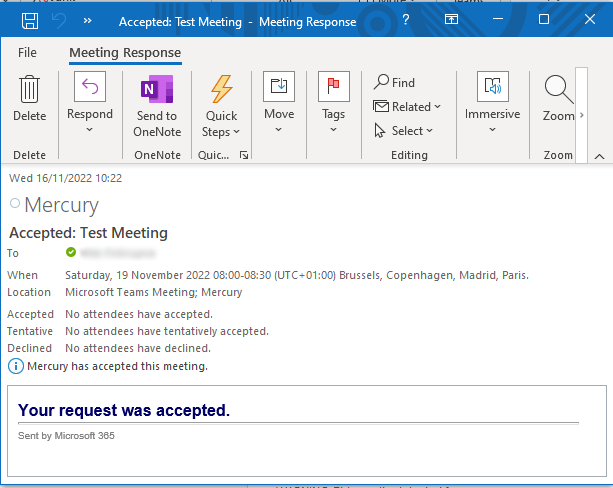Click the Quick Steps lightning icon
613x488 pixels.
point(222,89)
